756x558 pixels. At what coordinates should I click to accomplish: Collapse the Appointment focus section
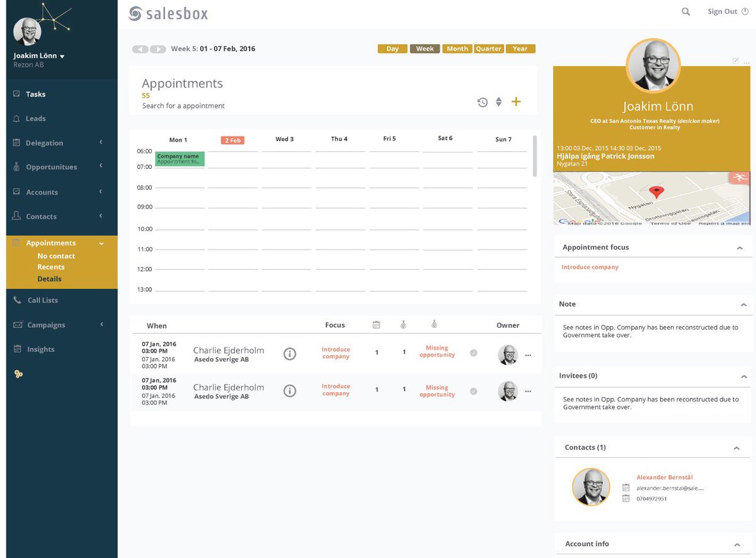[x=740, y=248]
